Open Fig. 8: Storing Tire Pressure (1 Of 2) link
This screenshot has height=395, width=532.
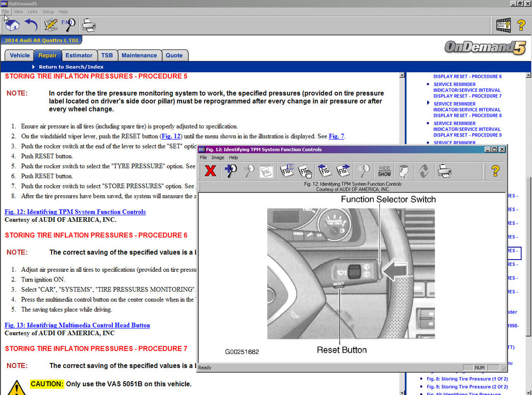[467, 379]
